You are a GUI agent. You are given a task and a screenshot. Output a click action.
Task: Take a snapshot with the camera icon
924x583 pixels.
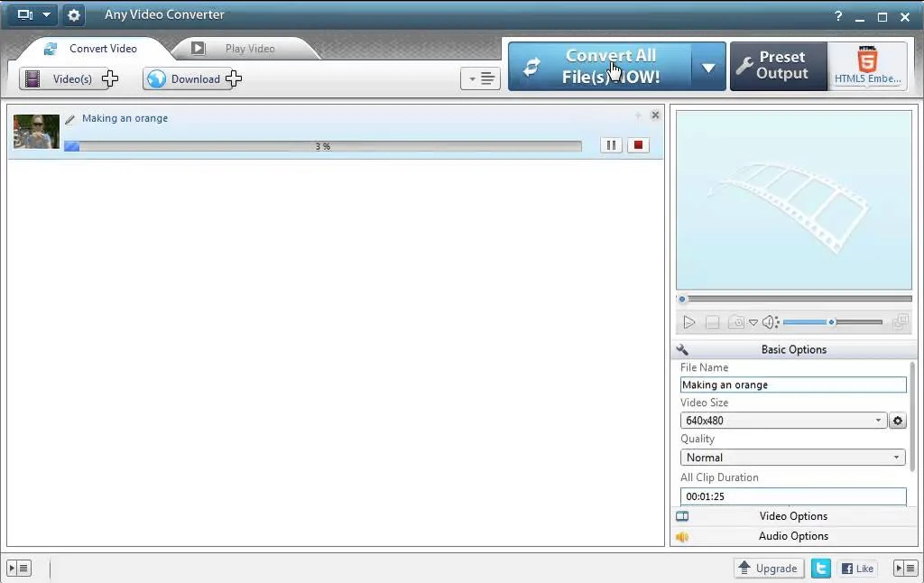tap(736, 322)
